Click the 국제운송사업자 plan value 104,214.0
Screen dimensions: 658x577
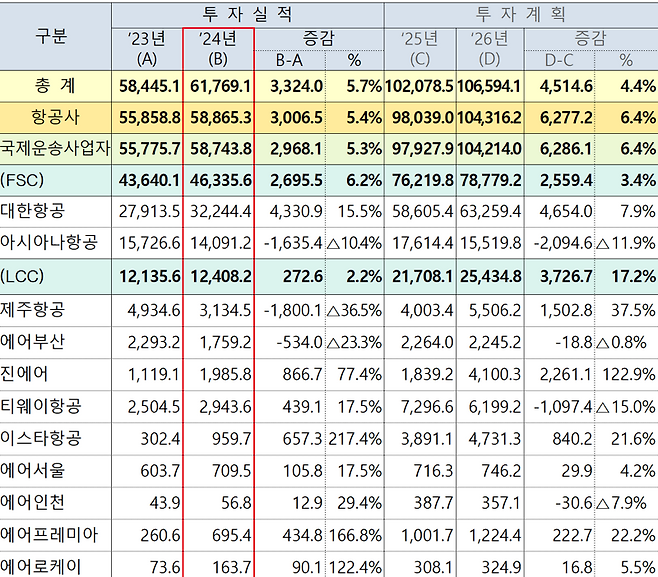point(488,149)
